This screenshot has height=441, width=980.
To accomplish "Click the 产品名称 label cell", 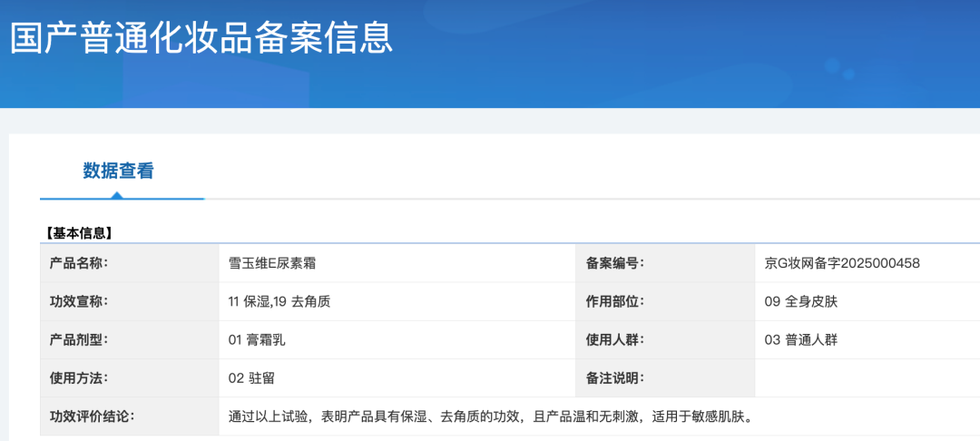I will [130, 263].
